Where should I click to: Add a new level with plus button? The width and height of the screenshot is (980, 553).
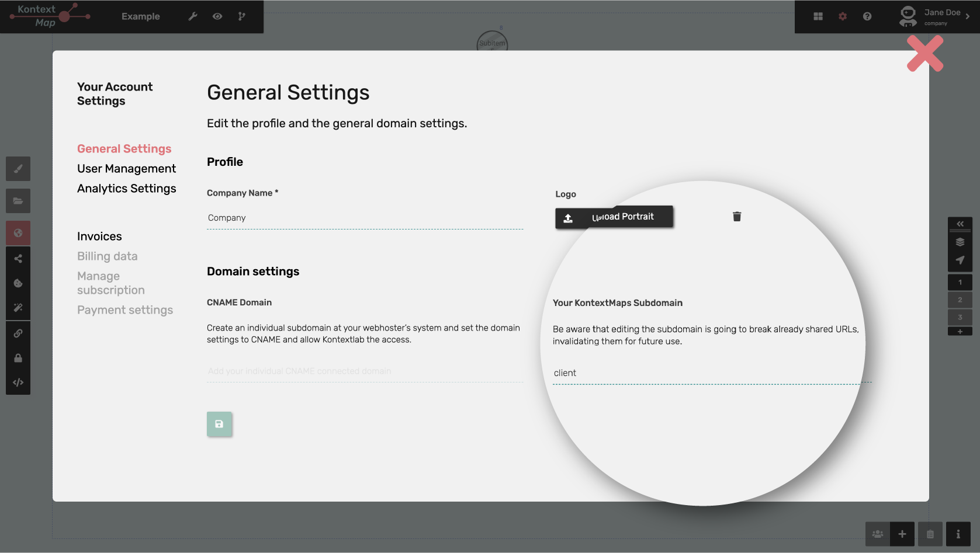pyautogui.click(x=960, y=332)
